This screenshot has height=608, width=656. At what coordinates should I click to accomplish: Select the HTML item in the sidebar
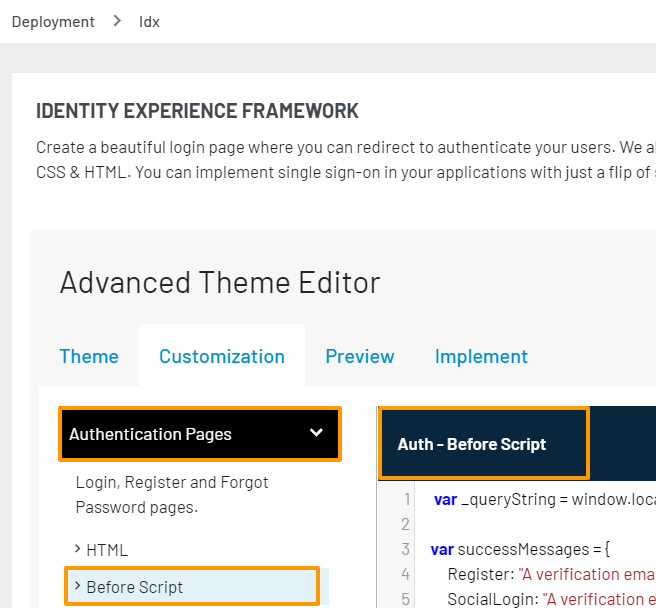tap(107, 549)
